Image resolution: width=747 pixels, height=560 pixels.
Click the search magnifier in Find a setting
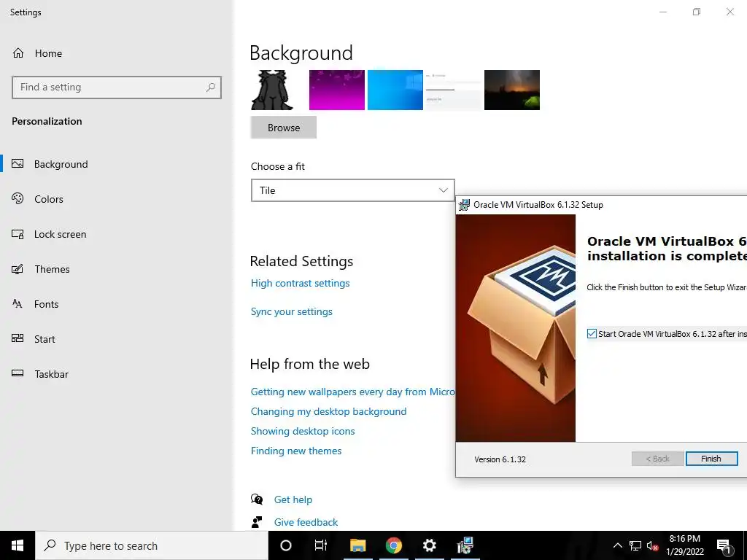tap(211, 87)
